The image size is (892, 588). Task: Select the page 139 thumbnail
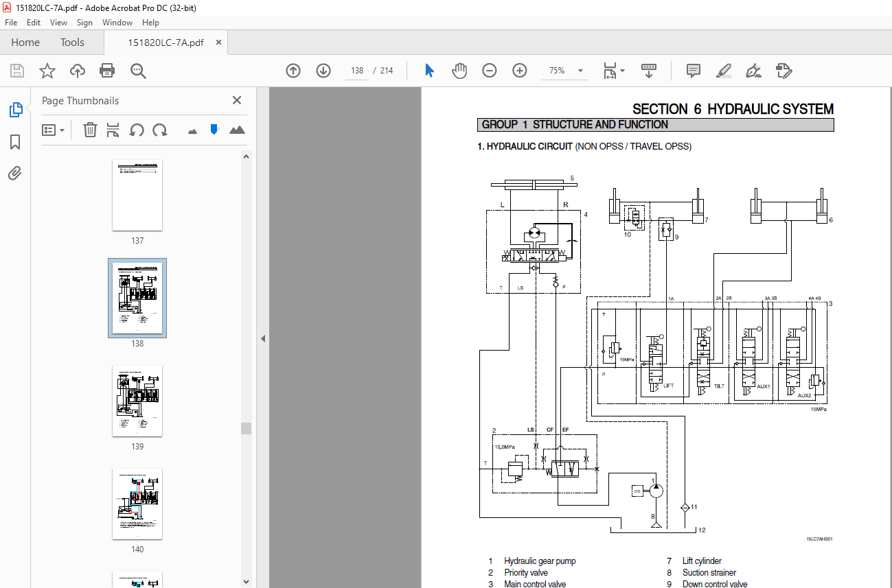click(x=137, y=401)
